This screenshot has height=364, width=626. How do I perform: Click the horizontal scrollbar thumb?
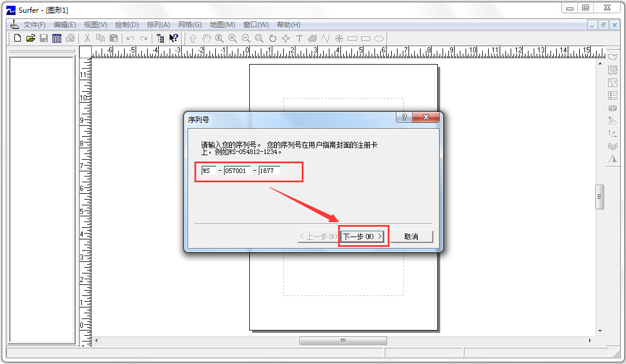tap(343, 340)
